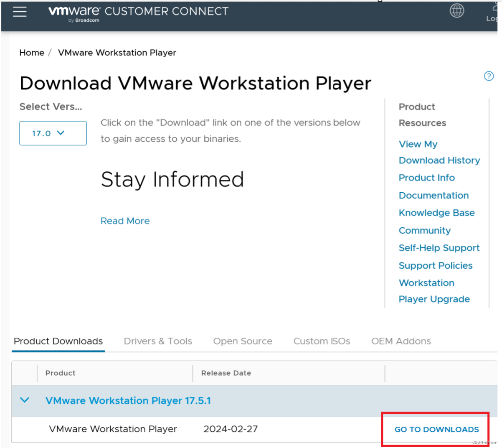502x448 pixels.
Task: Open the help question mark icon
Action: point(489,76)
